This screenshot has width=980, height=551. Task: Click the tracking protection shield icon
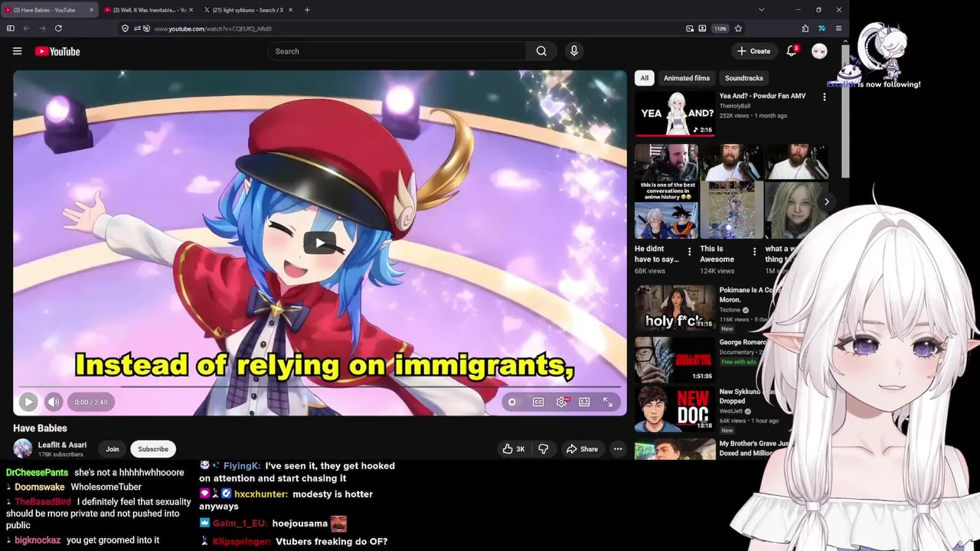tap(125, 28)
